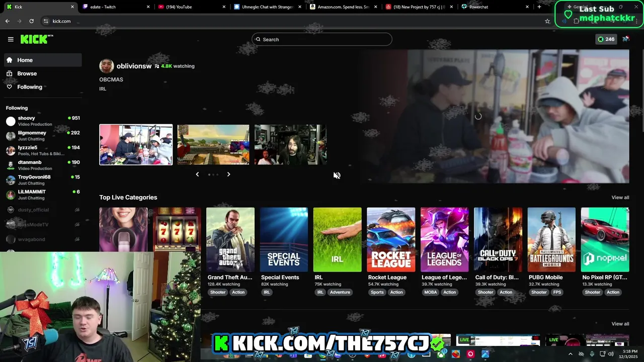Switch to the Amazon.com tab

click(x=344, y=7)
